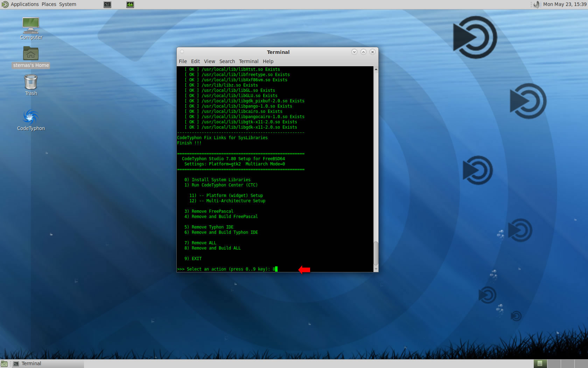The width and height of the screenshot is (588, 368).
Task: Open the system monitor launcher icon
Action: pos(130,5)
